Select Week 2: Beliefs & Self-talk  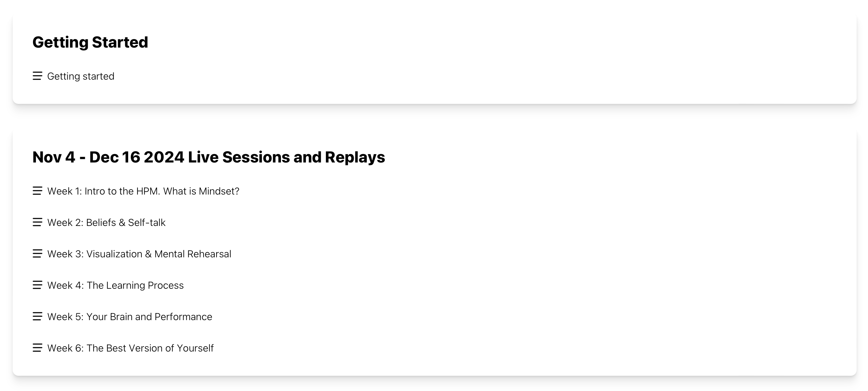[x=107, y=222]
